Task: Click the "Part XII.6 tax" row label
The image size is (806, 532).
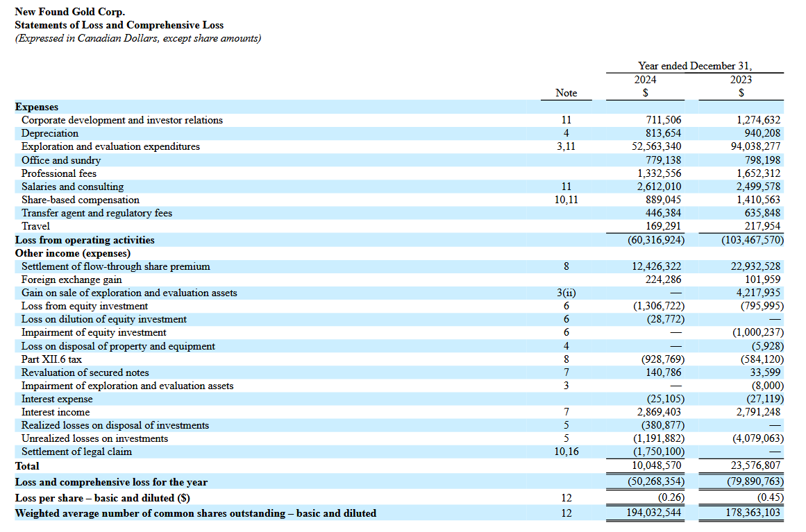Action: pos(51,359)
